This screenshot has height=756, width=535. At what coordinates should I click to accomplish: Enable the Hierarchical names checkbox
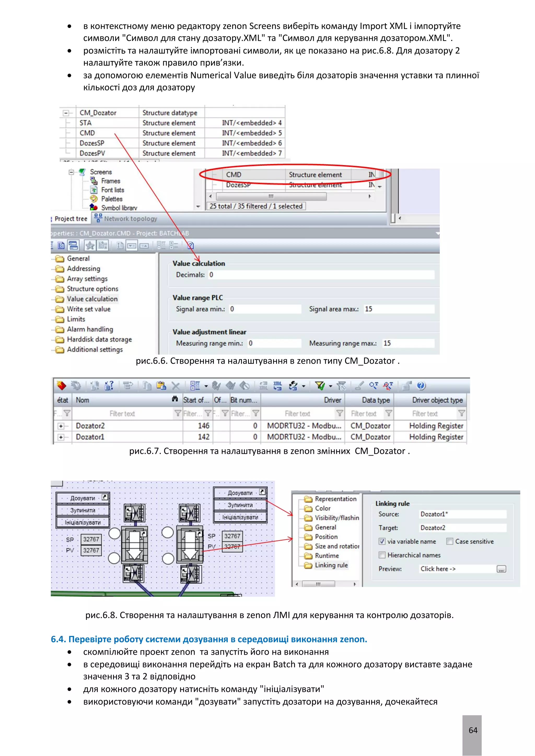point(382,555)
